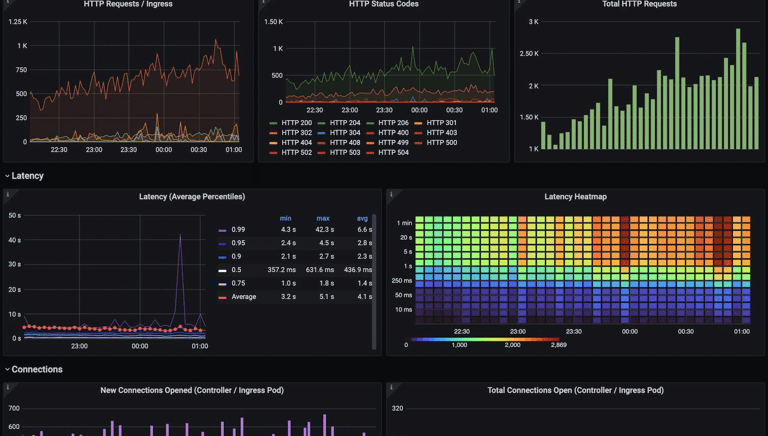Click the 0.99 percentile purple legend marker
Screen dimensions: 768x436
pyautogui.click(x=222, y=230)
